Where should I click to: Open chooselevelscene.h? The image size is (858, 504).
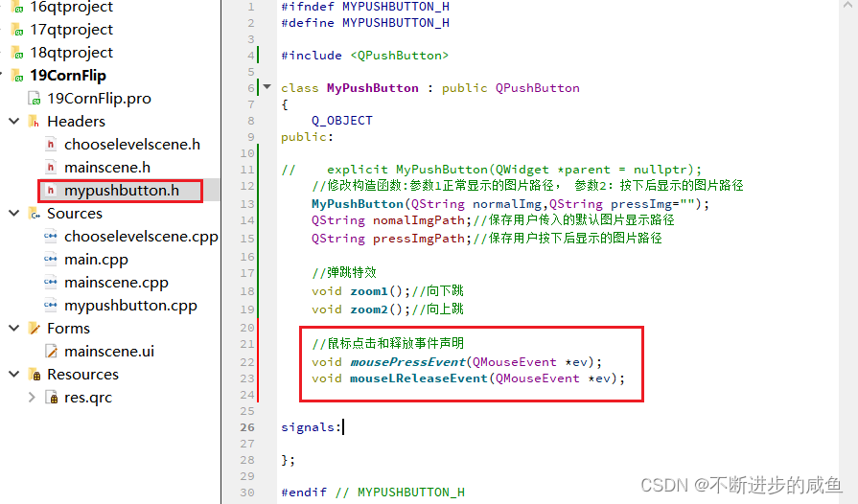point(132,145)
